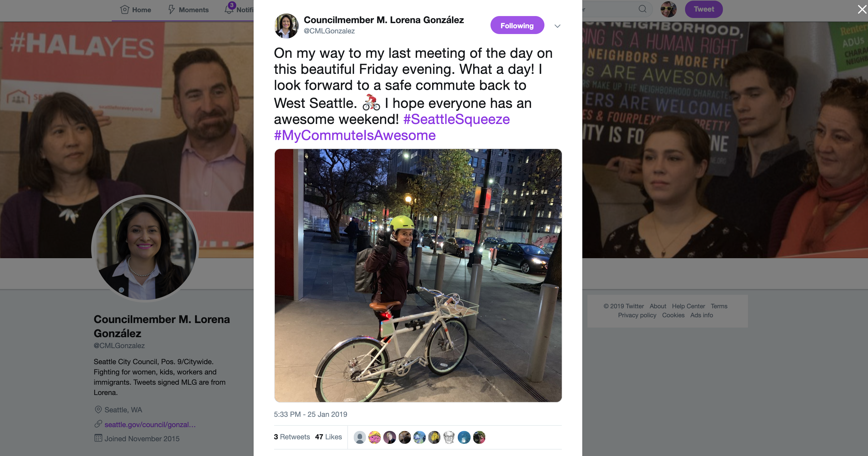Click the search magnifier icon

pyautogui.click(x=643, y=9)
